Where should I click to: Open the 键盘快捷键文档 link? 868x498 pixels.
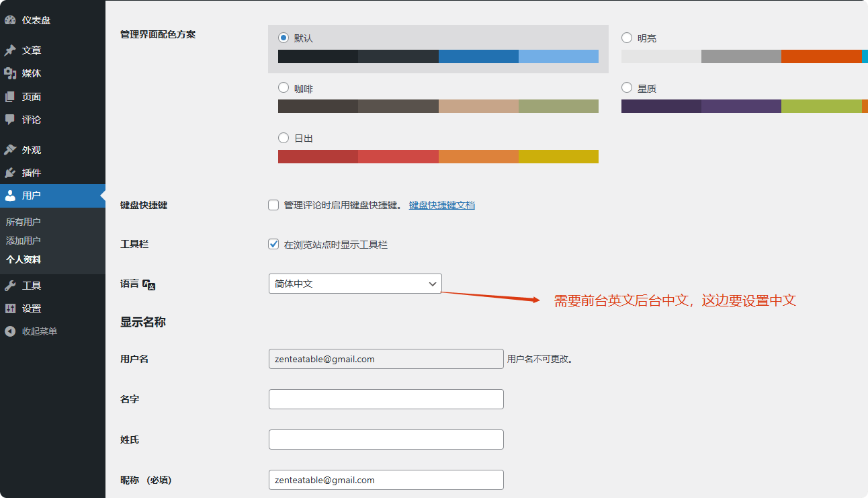[441, 205]
